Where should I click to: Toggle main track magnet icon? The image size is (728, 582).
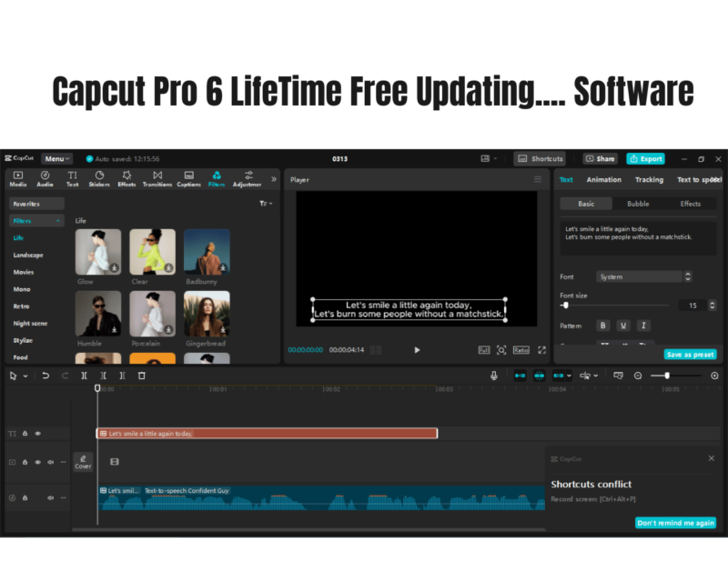520,376
